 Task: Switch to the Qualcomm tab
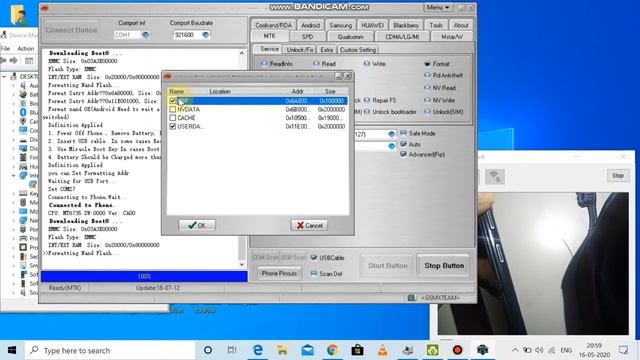pos(350,37)
